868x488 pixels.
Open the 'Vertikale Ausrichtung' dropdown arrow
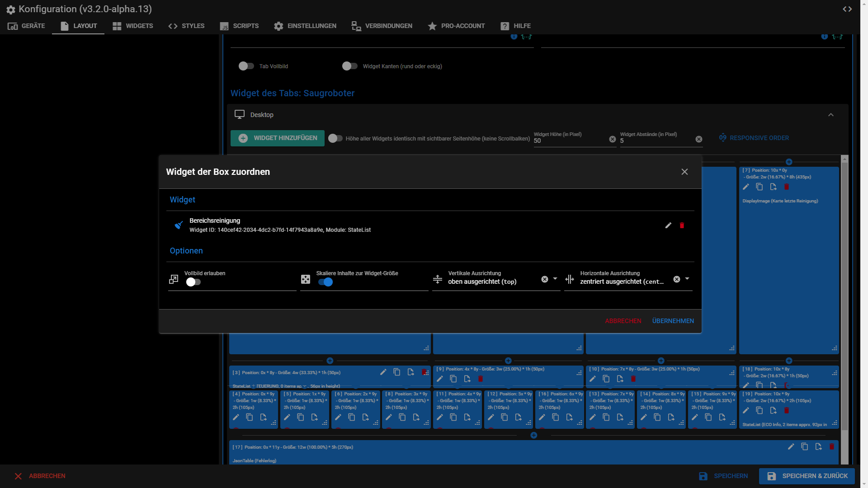555,279
